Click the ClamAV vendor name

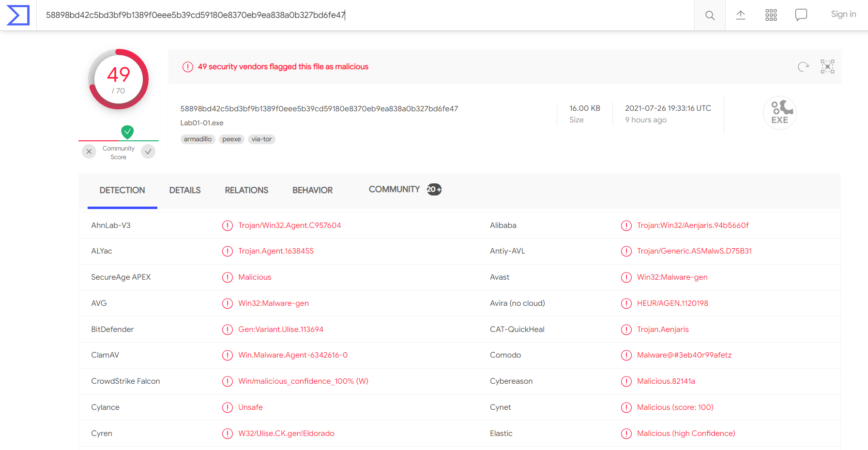[x=105, y=355]
